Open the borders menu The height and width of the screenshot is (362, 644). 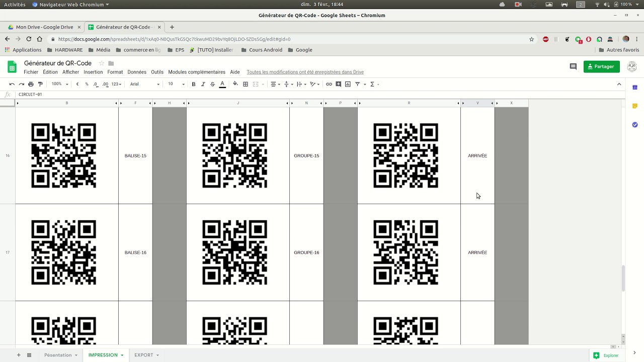point(246,84)
